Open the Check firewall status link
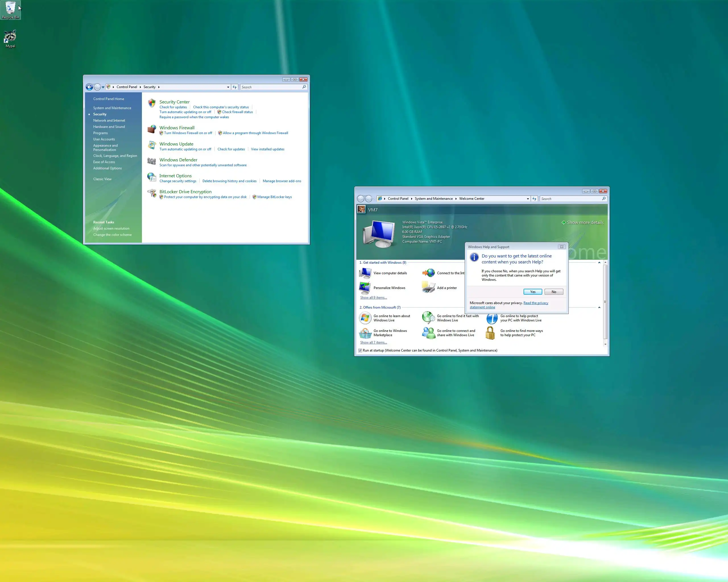728x582 pixels. [x=237, y=112]
